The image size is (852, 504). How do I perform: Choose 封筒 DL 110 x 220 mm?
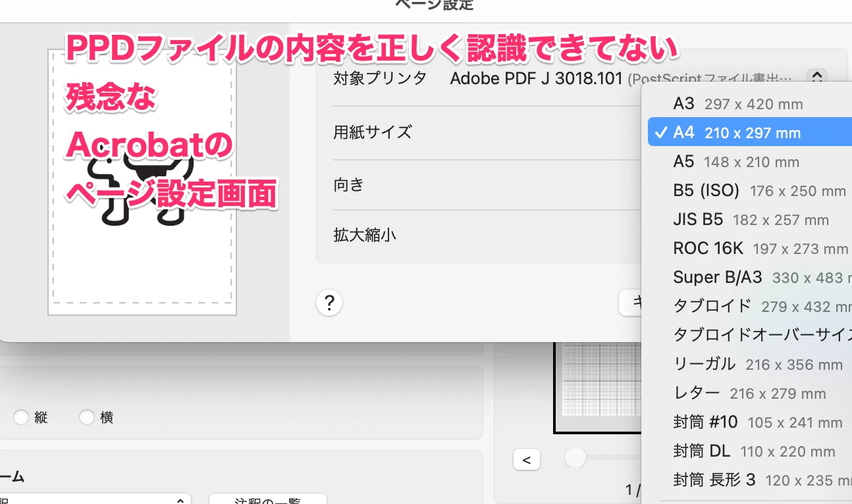(x=750, y=451)
